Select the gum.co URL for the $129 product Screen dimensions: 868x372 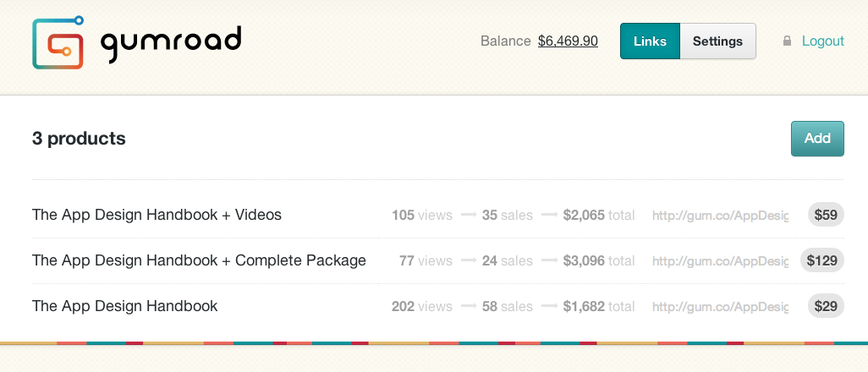(x=720, y=261)
